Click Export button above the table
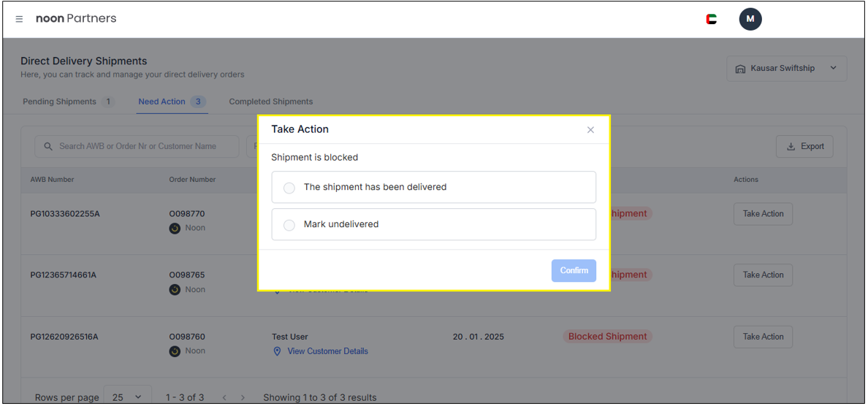The image size is (868, 406). coord(804,146)
